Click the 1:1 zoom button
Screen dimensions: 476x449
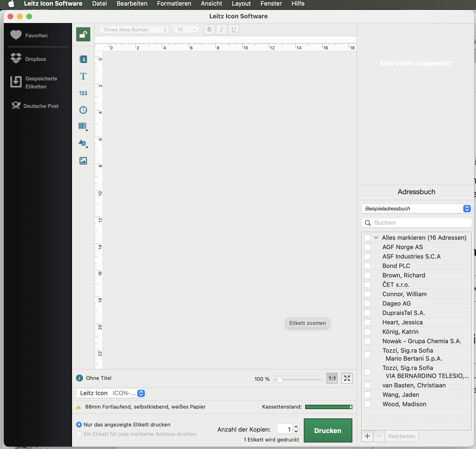coord(332,378)
